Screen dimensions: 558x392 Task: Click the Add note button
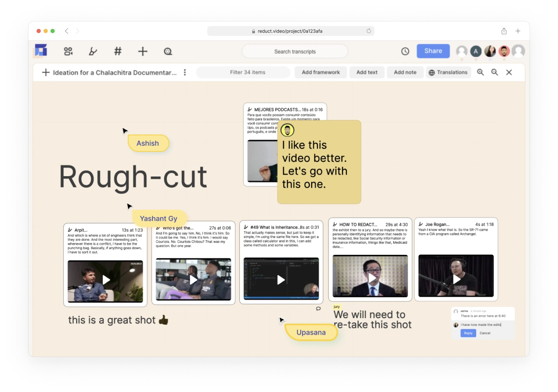click(405, 72)
